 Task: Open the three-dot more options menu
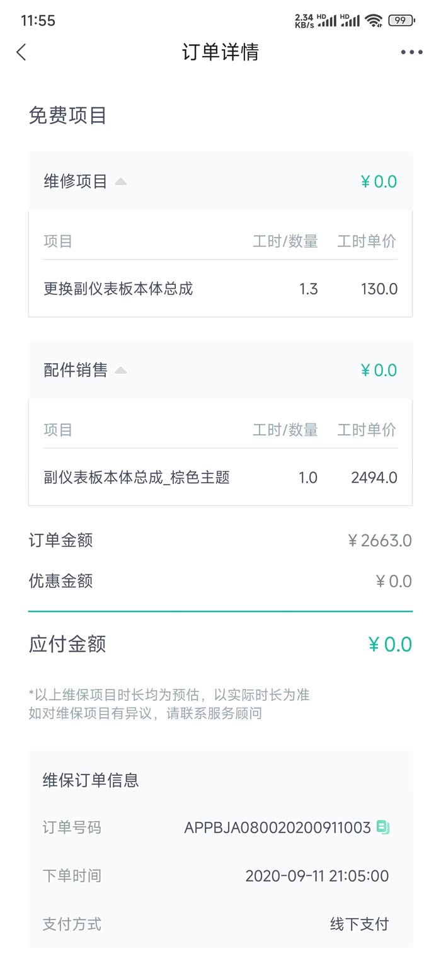point(411,52)
